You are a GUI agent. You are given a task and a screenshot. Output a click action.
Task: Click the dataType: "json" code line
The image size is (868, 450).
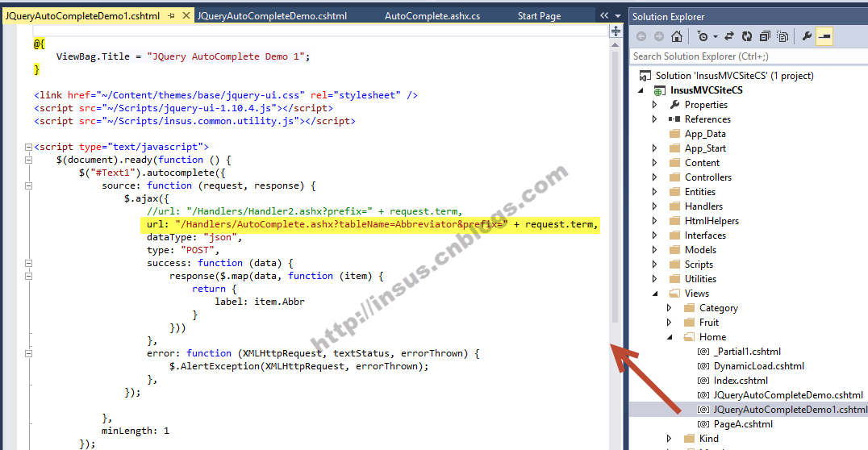[x=194, y=237]
